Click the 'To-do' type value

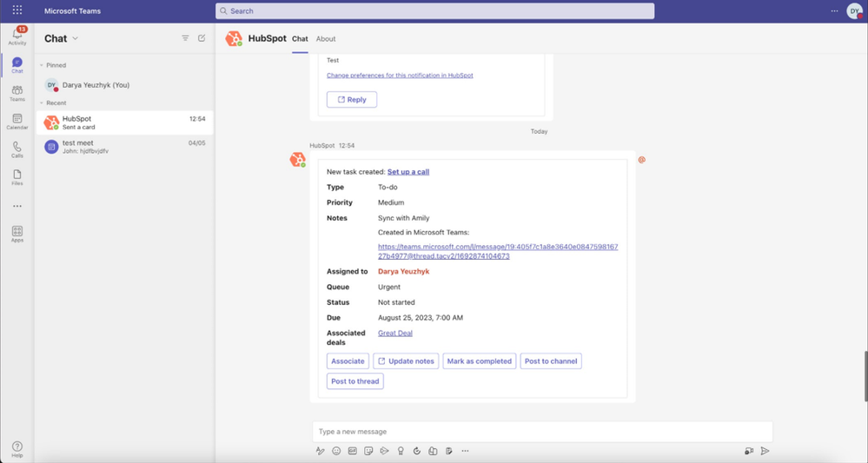point(388,187)
